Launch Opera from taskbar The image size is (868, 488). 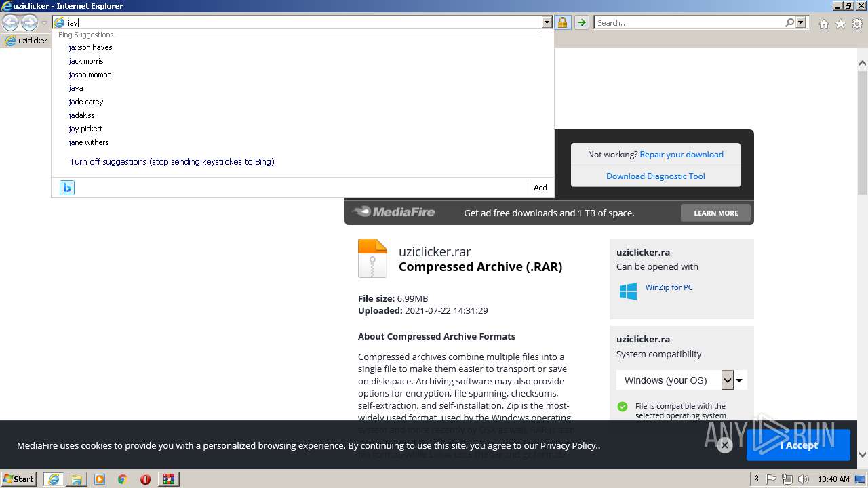(145, 479)
